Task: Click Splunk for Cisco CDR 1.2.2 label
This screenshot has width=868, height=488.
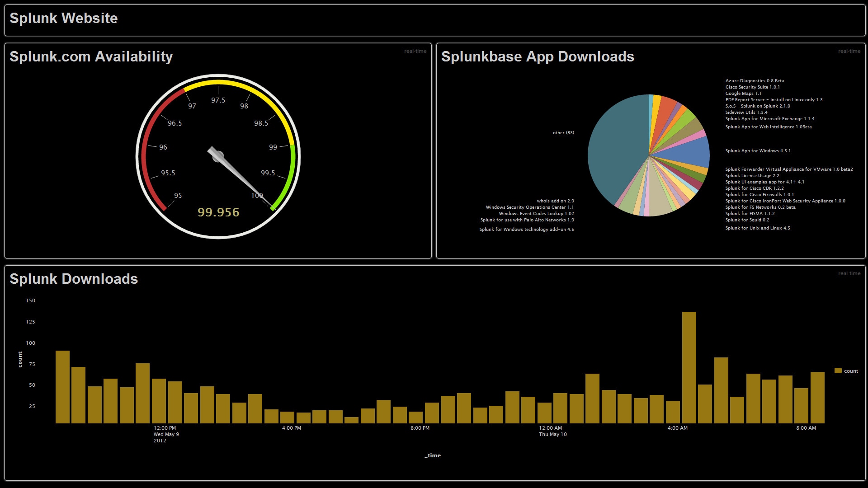Action: coord(755,188)
